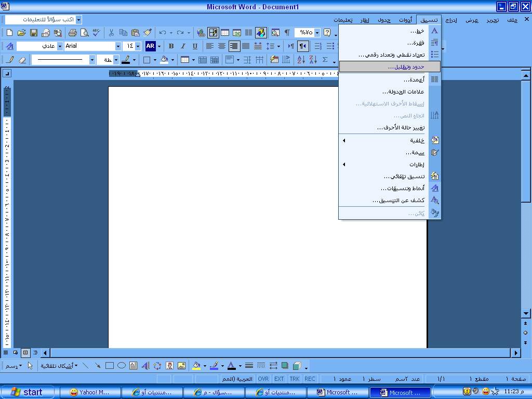Open Word Help question mark icon
Viewport: 532px width, 399px height.
[x=327, y=33]
